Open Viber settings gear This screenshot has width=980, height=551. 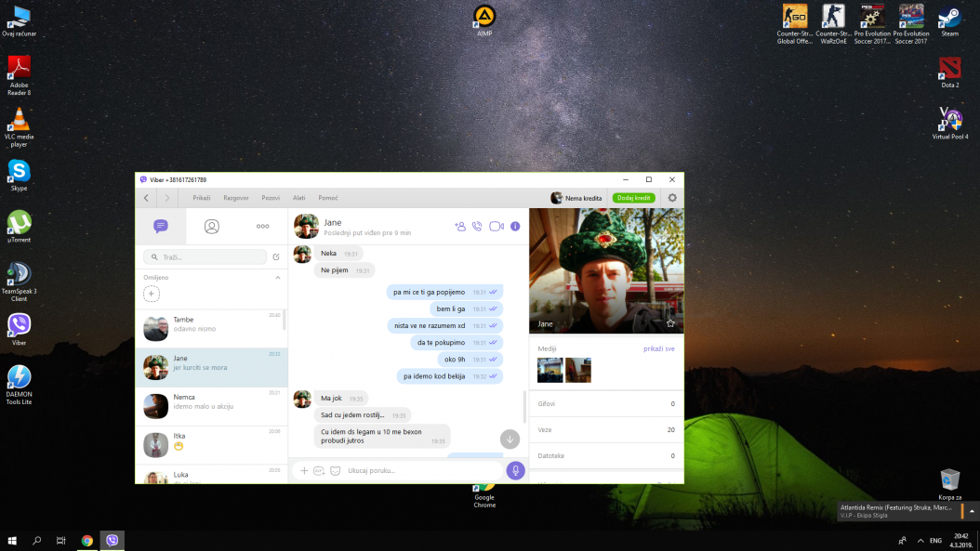672,198
